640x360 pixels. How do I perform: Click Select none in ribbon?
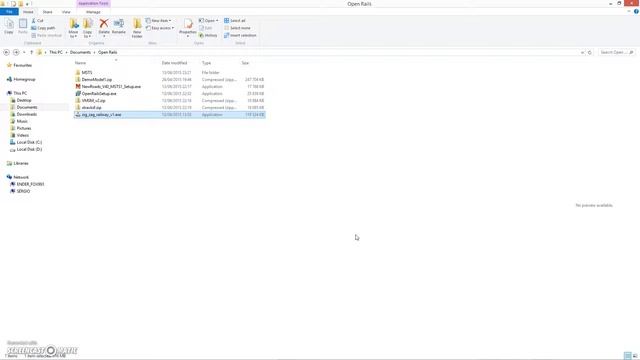[237, 28]
